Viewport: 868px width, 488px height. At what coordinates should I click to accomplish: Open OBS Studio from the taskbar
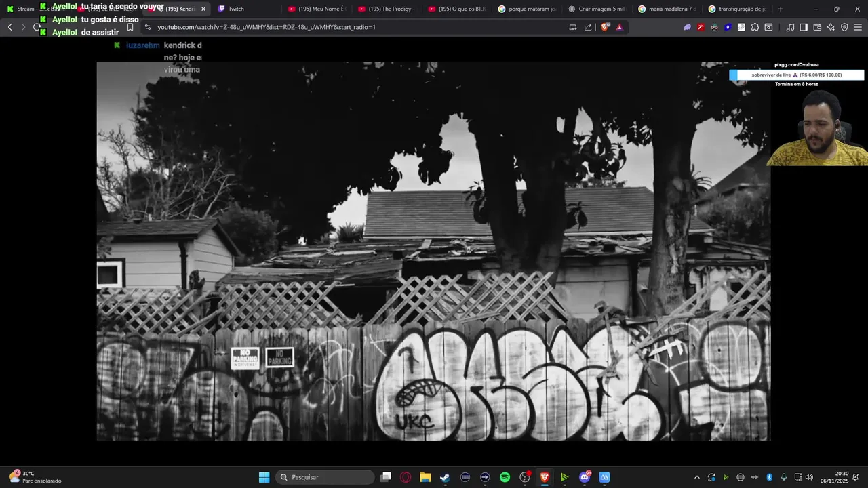[525, 477]
